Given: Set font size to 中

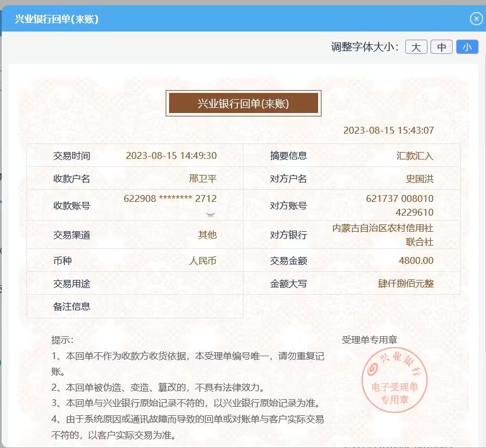Looking at the screenshot, I should coord(441,47).
